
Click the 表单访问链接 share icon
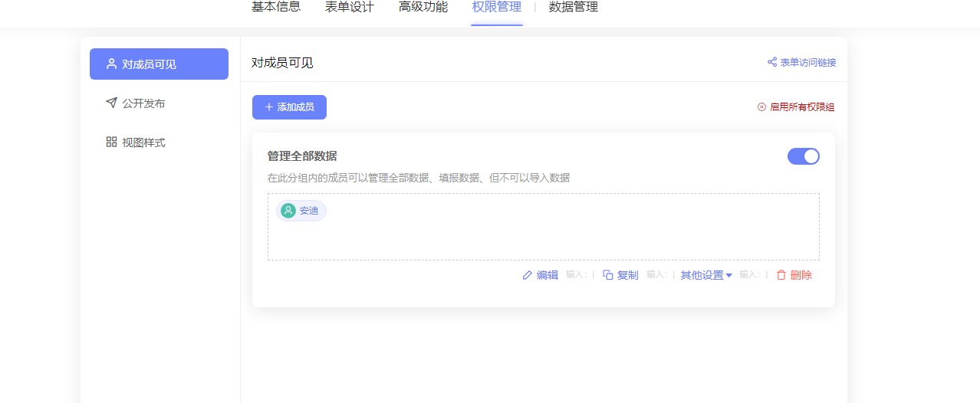click(772, 62)
